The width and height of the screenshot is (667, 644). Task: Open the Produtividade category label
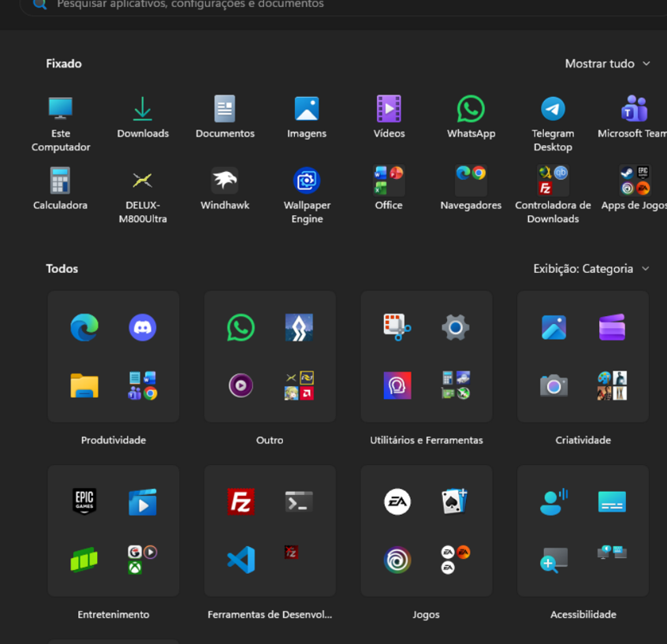pyautogui.click(x=114, y=441)
